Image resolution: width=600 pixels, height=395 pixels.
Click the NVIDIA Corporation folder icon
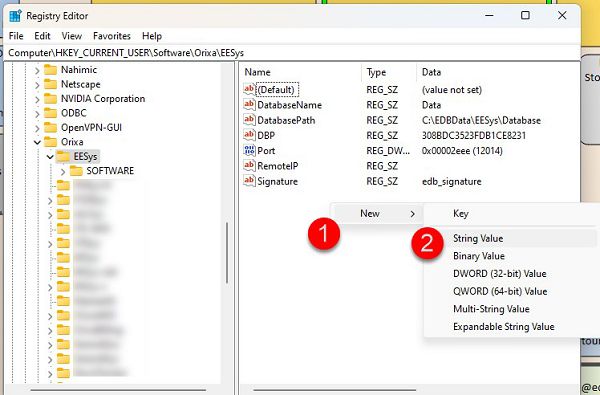(x=50, y=99)
